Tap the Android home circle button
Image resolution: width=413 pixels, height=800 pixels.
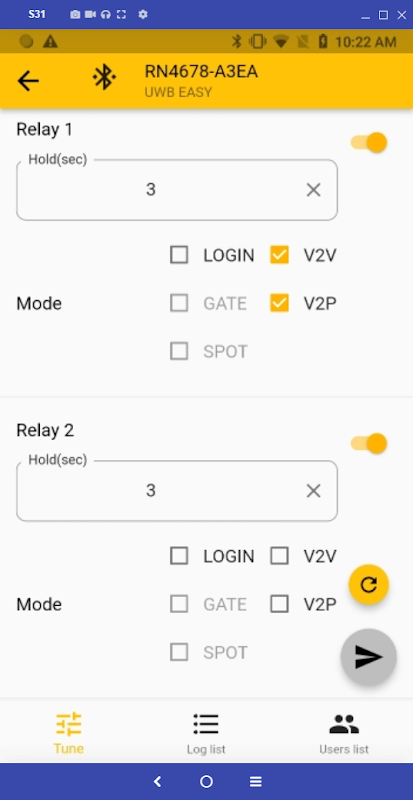(206, 781)
